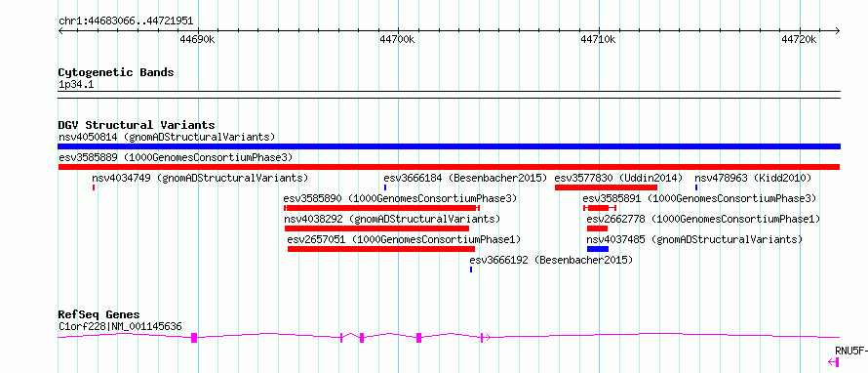Open the C1orf228|NM_001145636 gene label

coord(120,327)
